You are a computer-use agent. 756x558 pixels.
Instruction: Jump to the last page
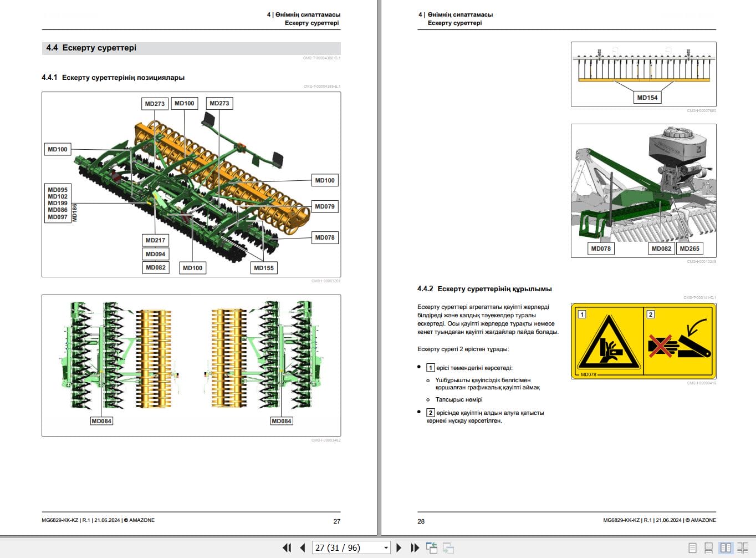[x=415, y=547]
